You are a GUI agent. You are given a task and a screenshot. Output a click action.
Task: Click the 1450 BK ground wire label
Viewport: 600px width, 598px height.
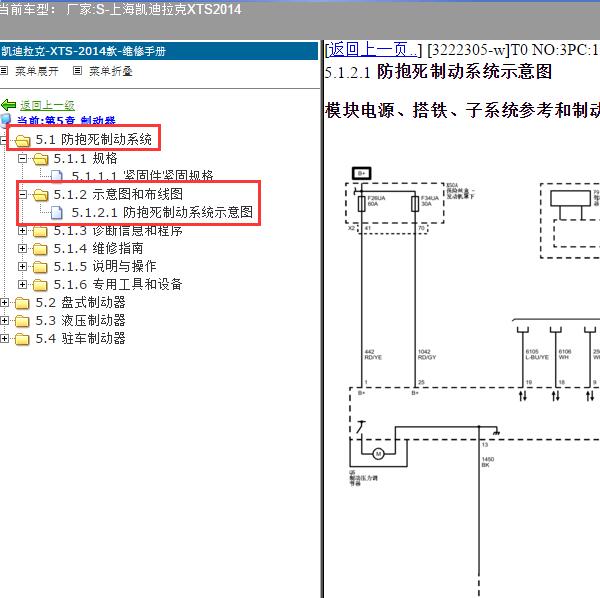(488, 462)
